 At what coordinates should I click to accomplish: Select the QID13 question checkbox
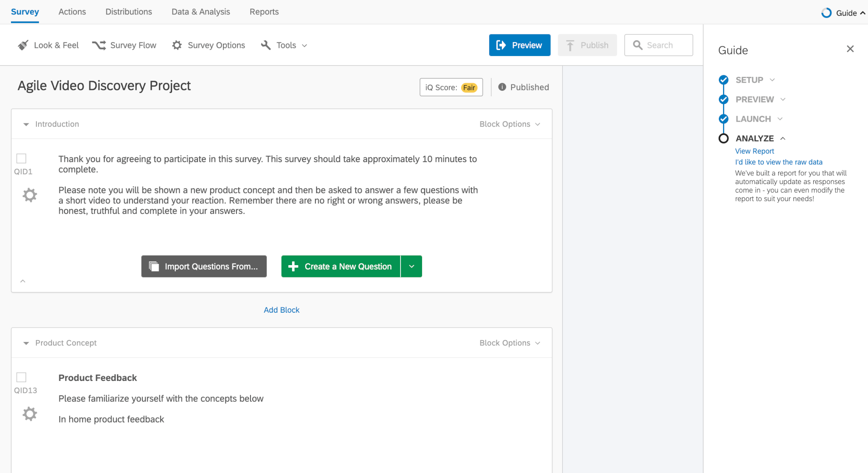coord(21,377)
